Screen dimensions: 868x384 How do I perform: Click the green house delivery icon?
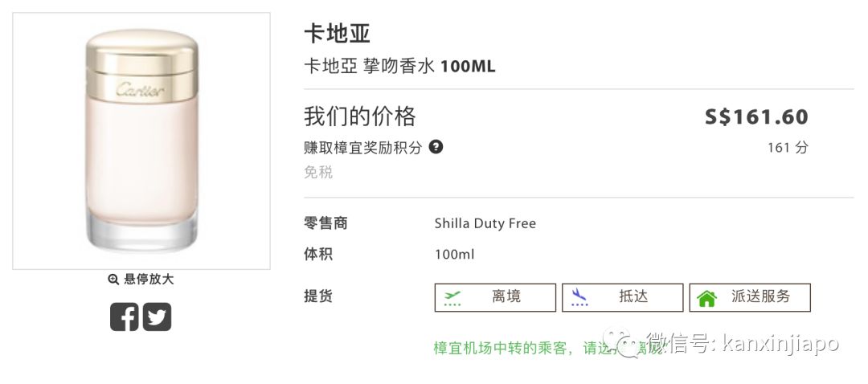click(706, 299)
